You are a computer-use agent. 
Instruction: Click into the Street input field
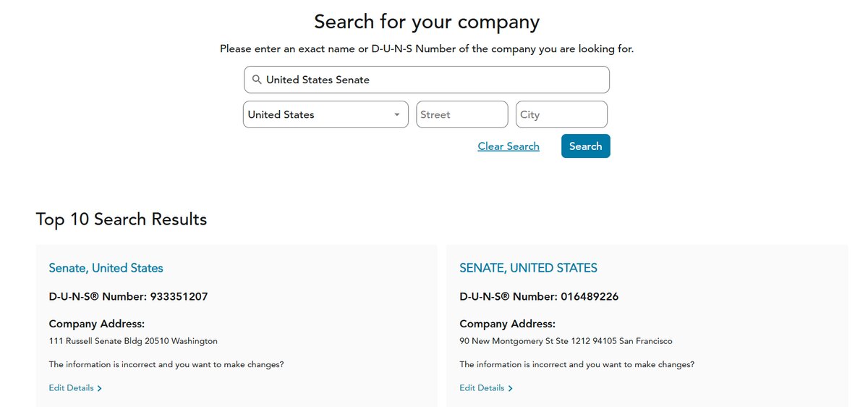point(462,114)
